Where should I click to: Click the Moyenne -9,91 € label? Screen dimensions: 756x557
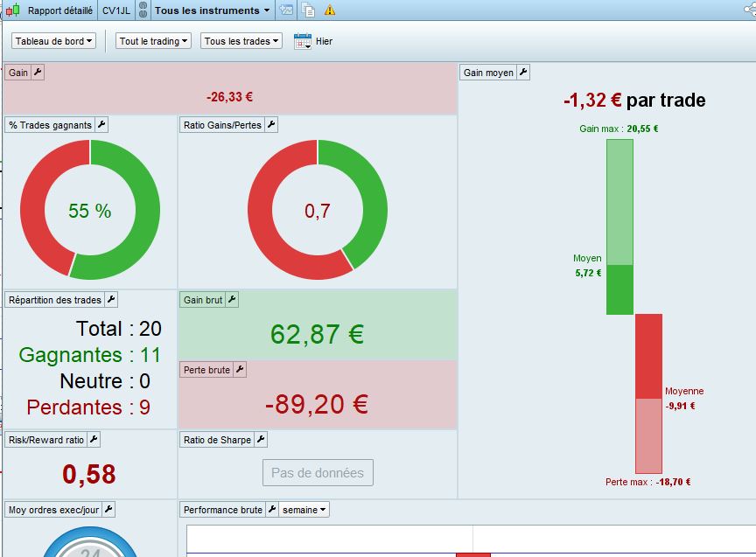pos(684,399)
